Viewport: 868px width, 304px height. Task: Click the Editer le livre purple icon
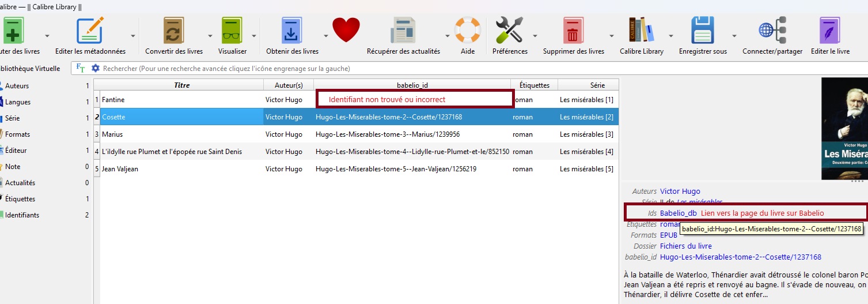(x=830, y=30)
